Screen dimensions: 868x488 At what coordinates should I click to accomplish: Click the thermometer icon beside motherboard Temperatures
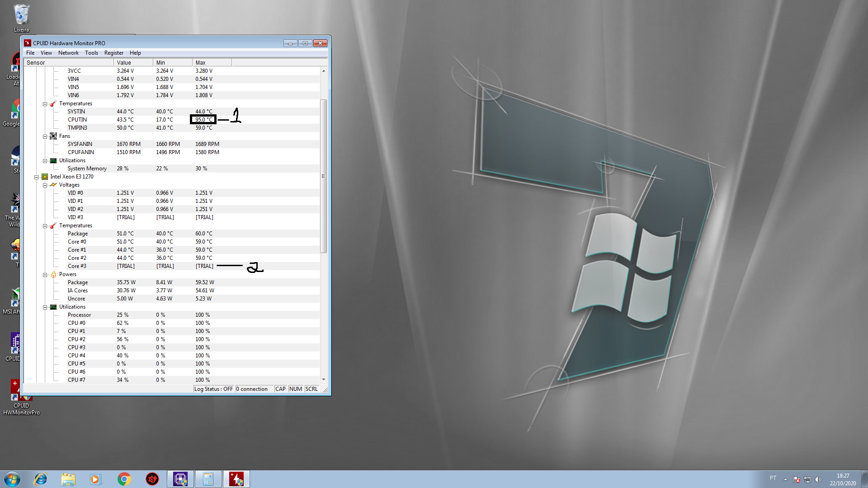pos(53,104)
